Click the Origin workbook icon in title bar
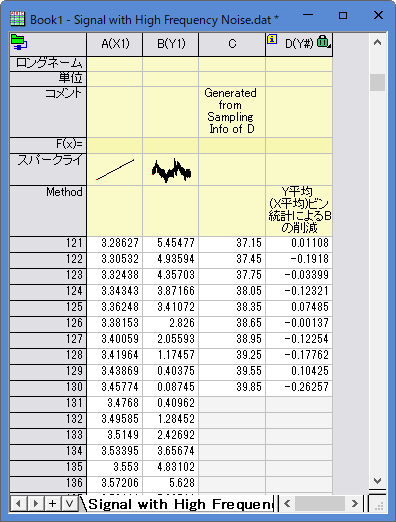 click(17, 19)
